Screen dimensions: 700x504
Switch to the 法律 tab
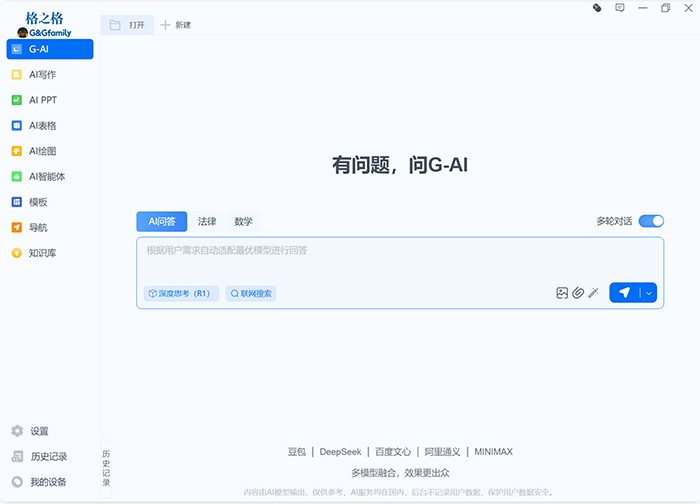207,221
